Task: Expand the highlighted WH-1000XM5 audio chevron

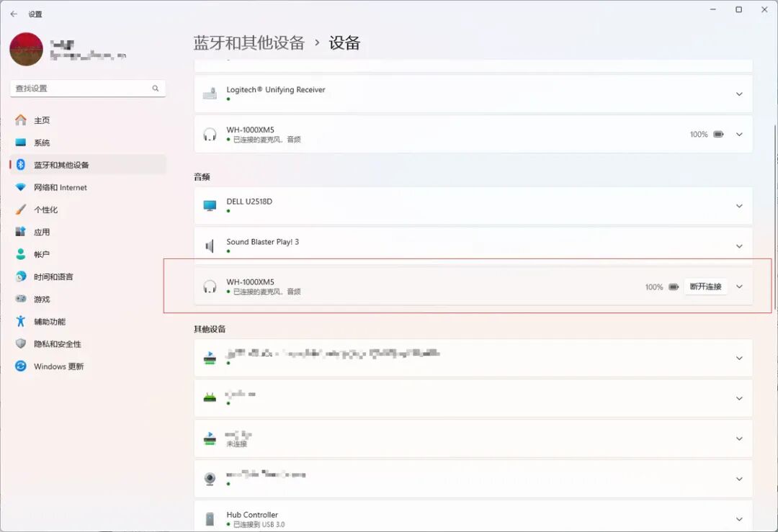Action: point(739,287)
